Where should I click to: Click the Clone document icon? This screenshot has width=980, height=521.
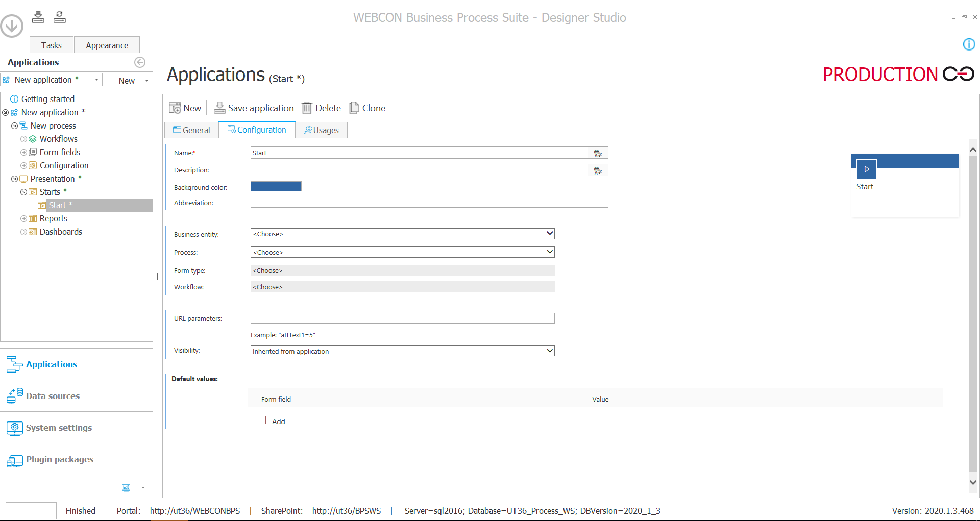tap(354, 108)
